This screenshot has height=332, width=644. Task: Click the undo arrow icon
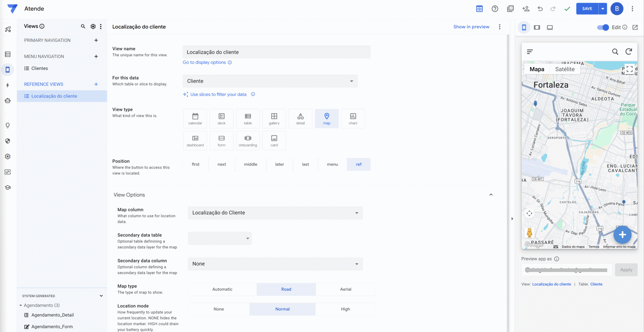[540, 9]
